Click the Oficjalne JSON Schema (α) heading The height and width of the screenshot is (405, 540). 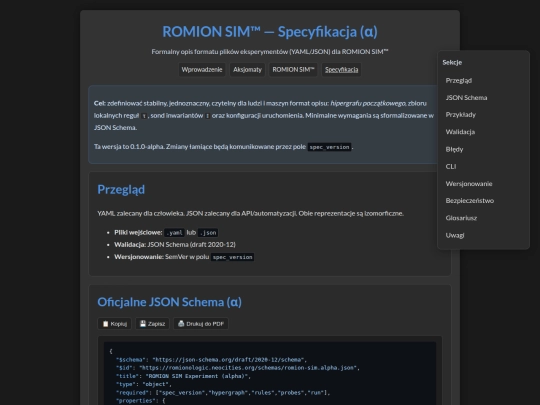(169, 302)
